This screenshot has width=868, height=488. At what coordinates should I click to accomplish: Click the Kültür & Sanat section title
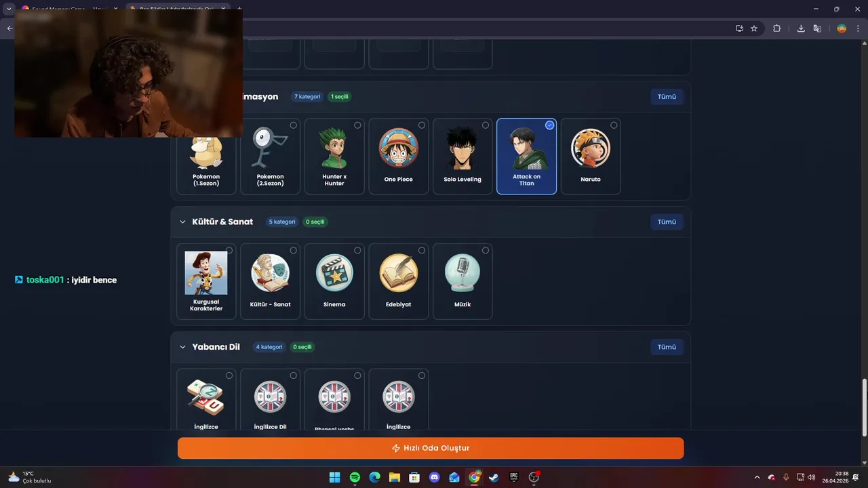pos(222,222)
